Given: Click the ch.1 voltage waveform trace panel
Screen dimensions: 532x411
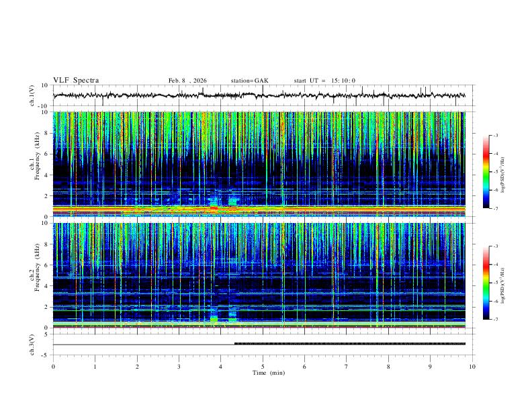Looking at the screenshot, I should click(x=264, y=95).
